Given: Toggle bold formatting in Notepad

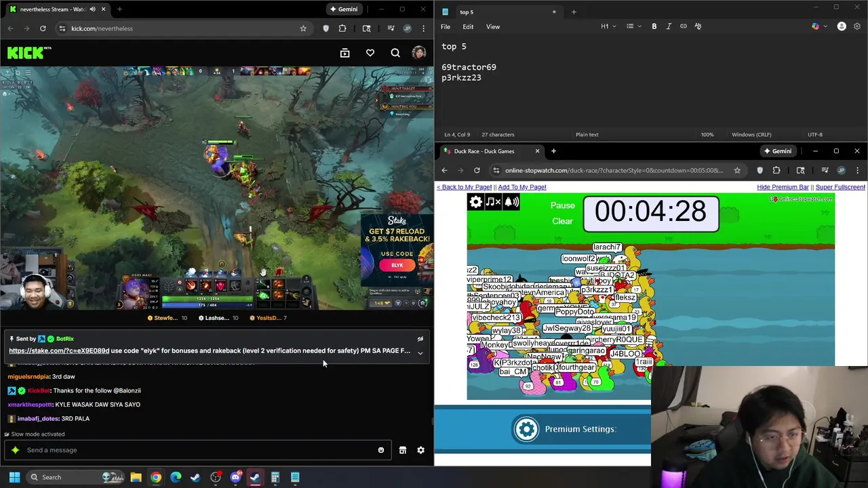Looking at the screenshot, I should click(654, 26).
